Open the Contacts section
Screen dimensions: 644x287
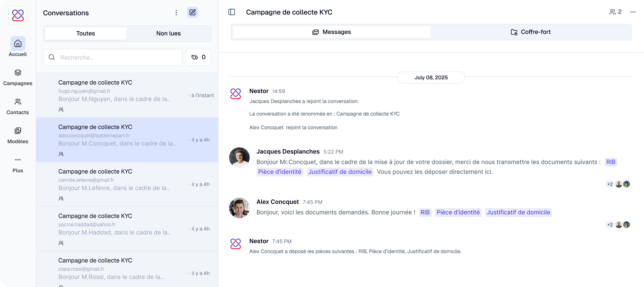[18, 106]
